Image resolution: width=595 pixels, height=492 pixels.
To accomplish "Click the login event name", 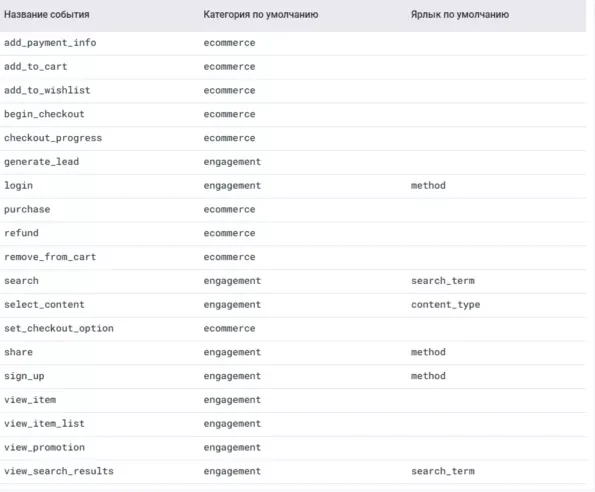I will pos(18,185).
